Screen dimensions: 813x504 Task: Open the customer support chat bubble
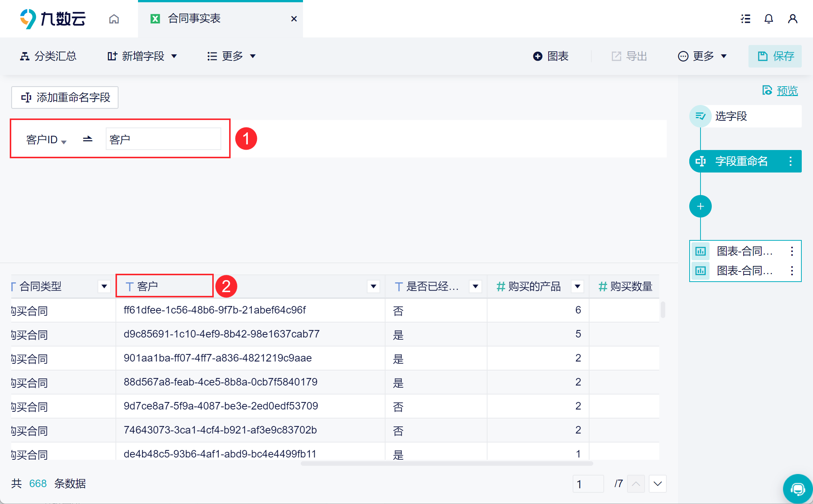[x=797, y=489]
